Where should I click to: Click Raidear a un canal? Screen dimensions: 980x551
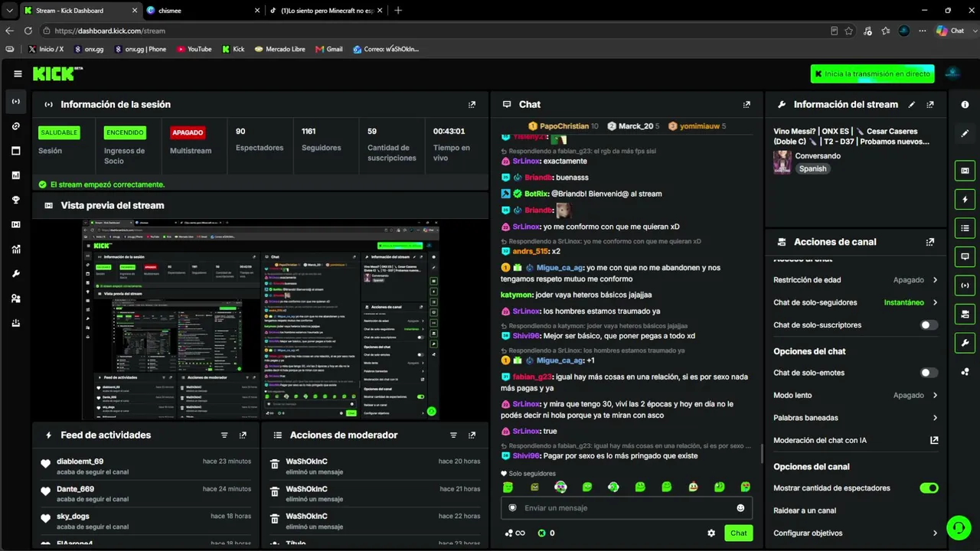(x=805, y=511)
